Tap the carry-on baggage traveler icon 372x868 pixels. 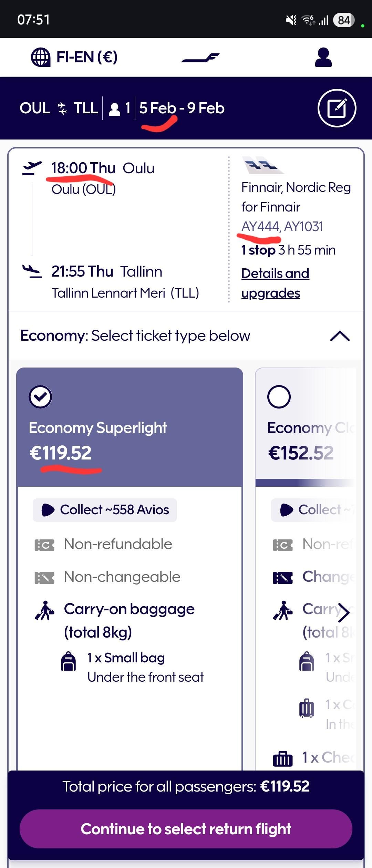(x=44, y=610)
